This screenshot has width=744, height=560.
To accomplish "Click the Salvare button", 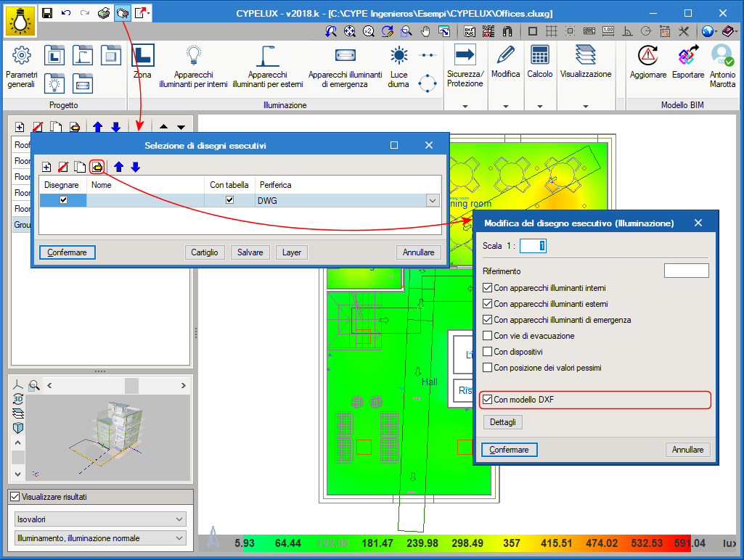I will point(250,252).
